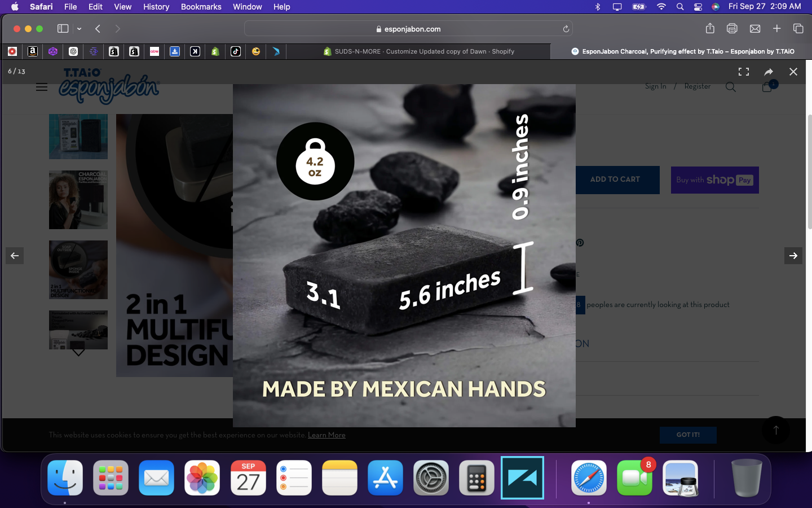Go to the next gallery image
Viewport: 812px width, 508px height.
click(793, 256)
